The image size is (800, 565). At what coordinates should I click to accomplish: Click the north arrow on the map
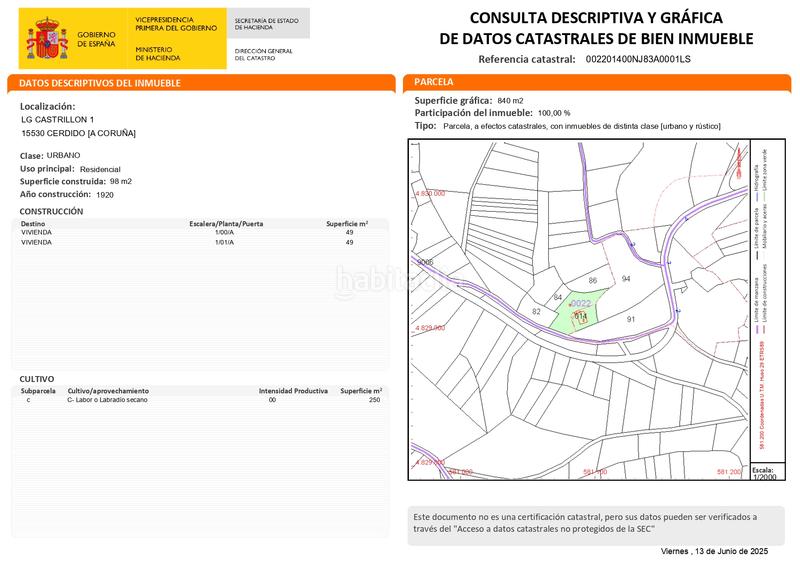[739, 163]
